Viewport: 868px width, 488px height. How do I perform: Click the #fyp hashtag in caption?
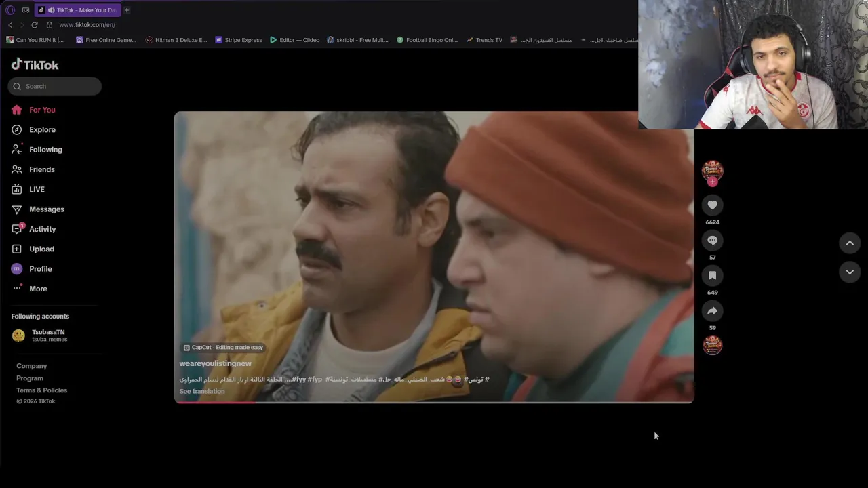(x=315, y=379)
